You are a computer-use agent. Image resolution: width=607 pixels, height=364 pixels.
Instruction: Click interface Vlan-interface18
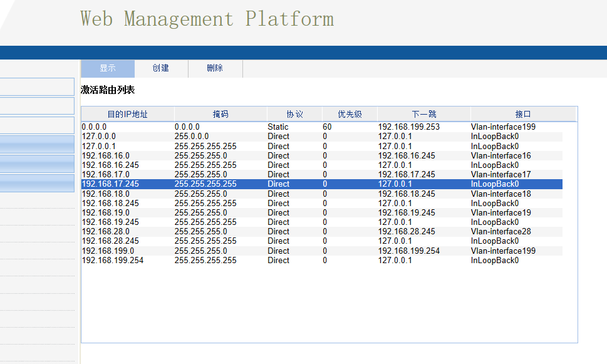(501, 194)
